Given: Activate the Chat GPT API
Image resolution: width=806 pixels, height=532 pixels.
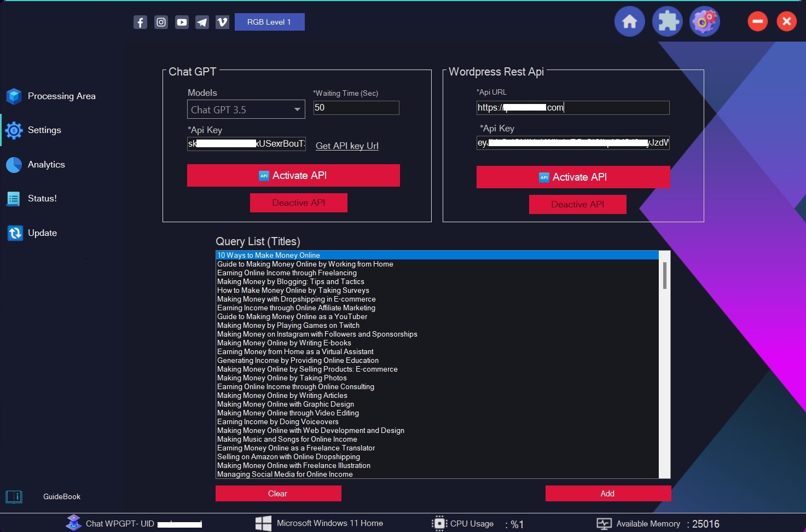Looking at the screenshot, I should coord(293,176).
